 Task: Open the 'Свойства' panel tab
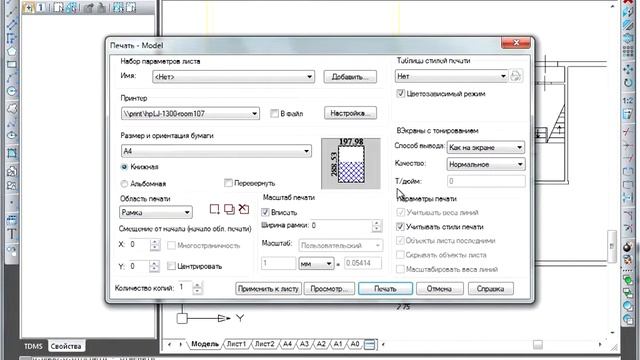point(66,346)
